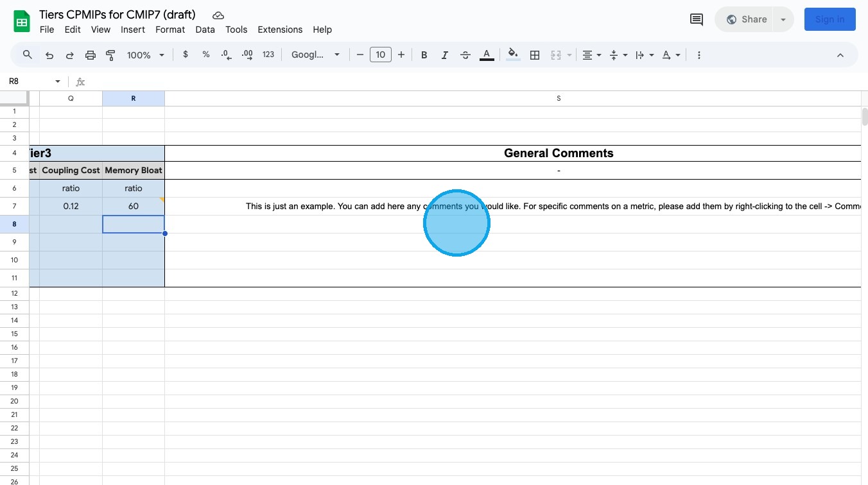Image resolution: width=868 pixels, height=485 pixels.
Task: Select the paint format roller icon
Action: [x=110, y=55]
